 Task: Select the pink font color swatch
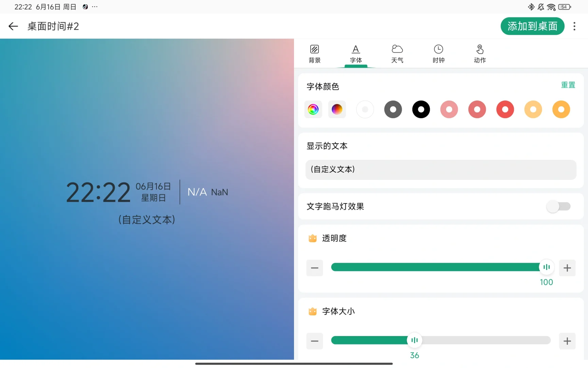pos(449,109)
